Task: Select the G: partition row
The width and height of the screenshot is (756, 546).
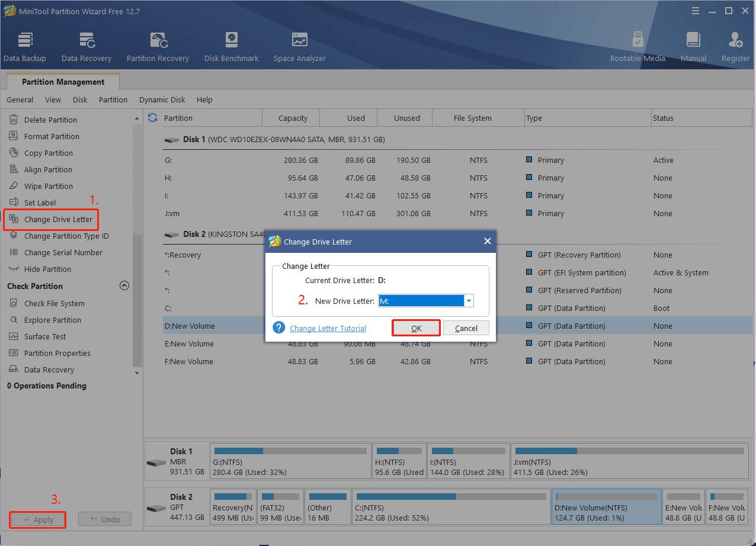Action: pyautogui.click(x=457, y=160)
